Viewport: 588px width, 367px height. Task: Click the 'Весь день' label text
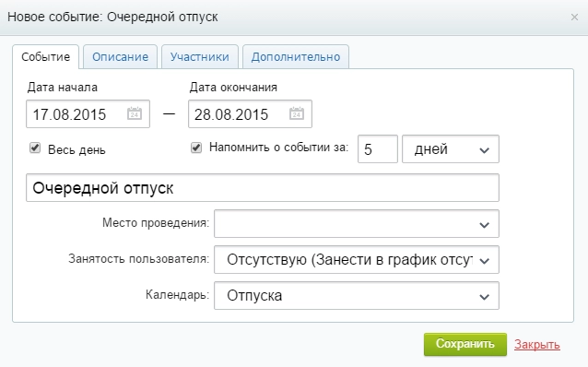point(76,149)
